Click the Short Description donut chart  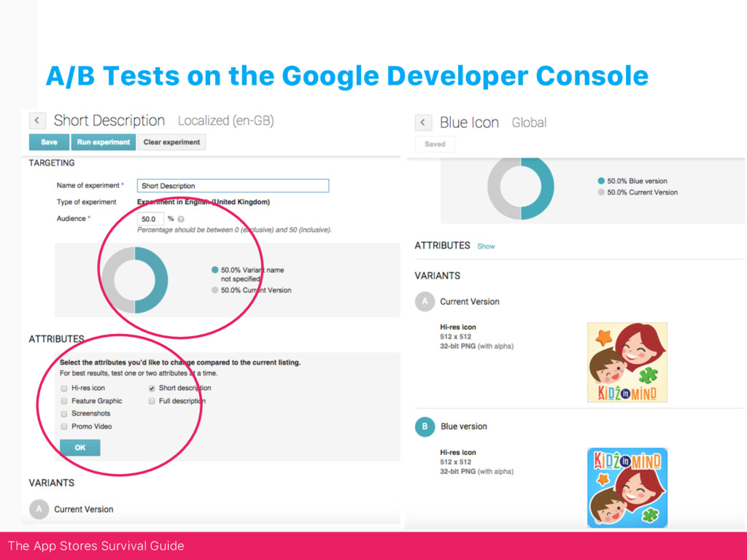(135, 280)
